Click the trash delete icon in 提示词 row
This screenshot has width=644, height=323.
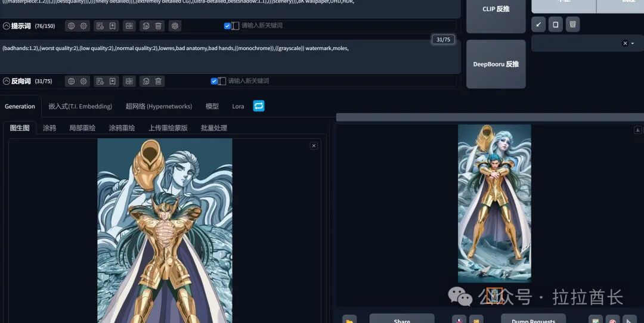pyautogui.click(x=158, y=26)
